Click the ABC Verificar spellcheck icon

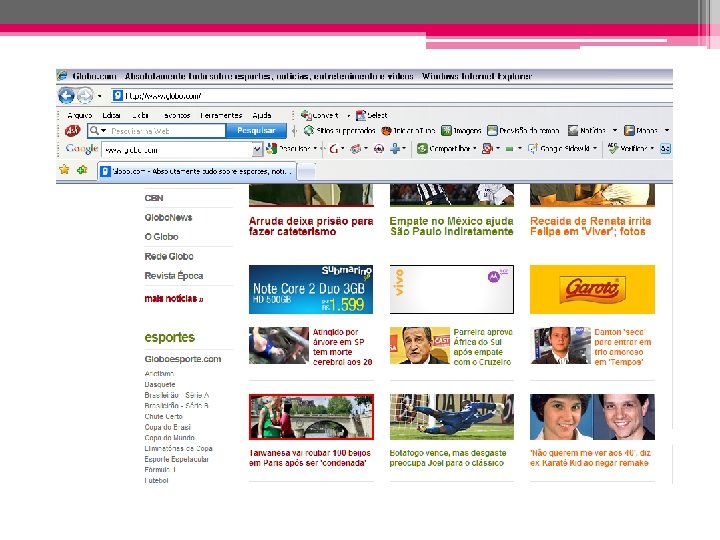[613, 148]
